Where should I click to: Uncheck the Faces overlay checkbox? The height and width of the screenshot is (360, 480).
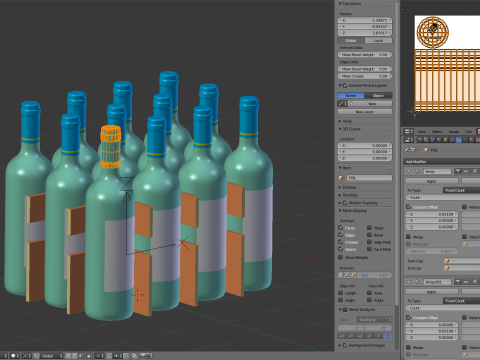pos(340,228)
